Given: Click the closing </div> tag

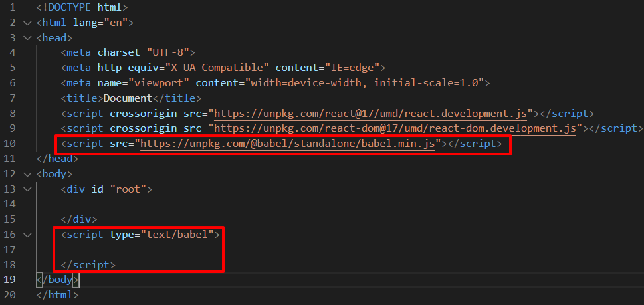Looking at the screenshot, I should click(x=79, y=219).
